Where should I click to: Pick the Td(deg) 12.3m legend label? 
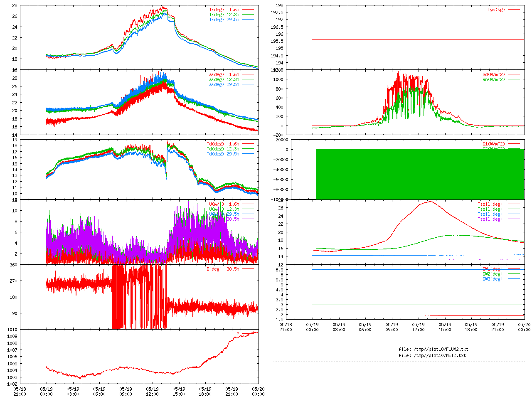[x=223, y=149]
